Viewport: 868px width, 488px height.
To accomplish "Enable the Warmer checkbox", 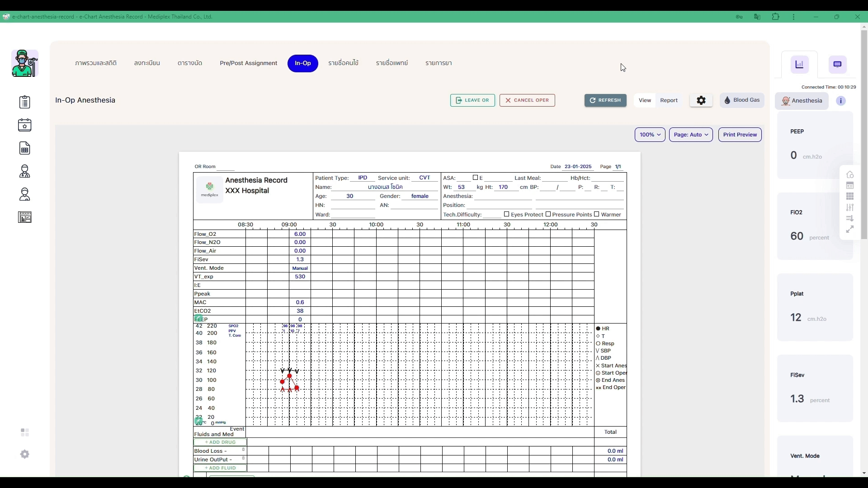I will point(596,214).
